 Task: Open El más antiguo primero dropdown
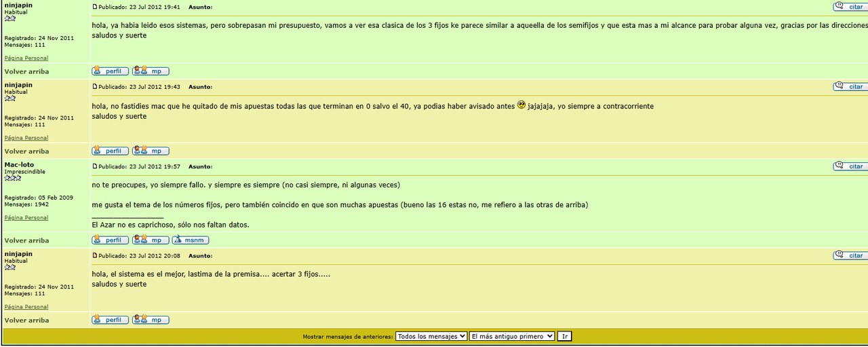click(x=512, y=336)
